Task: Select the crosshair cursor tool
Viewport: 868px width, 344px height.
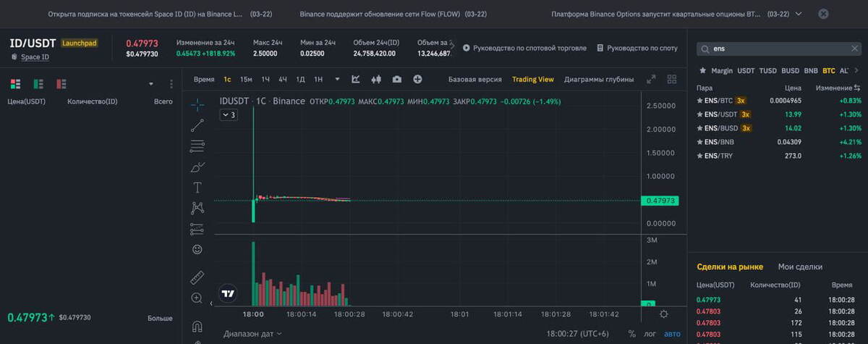Action: click(x=197, y=104)
